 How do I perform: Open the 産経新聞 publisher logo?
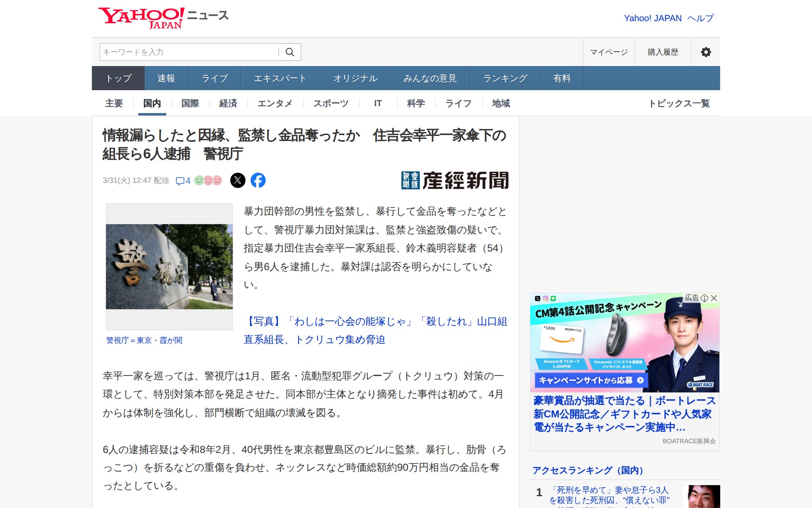[x=455, y=180]
